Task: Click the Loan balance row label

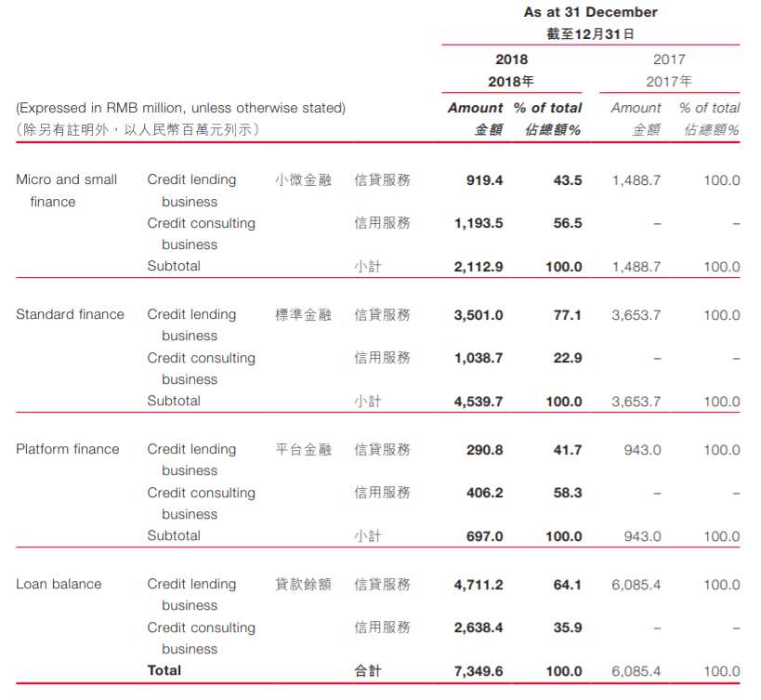Action: (59, 584)
